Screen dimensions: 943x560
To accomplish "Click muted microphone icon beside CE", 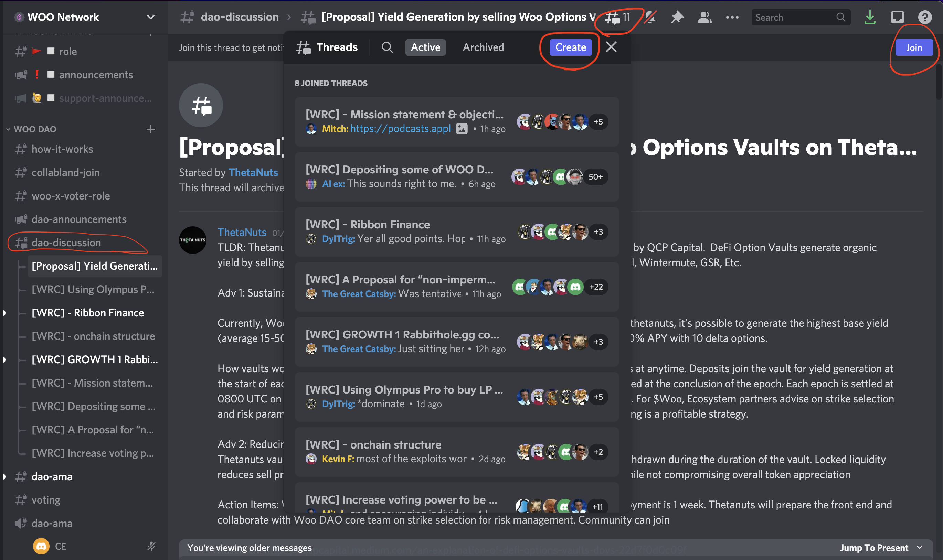I will point(151,546).
